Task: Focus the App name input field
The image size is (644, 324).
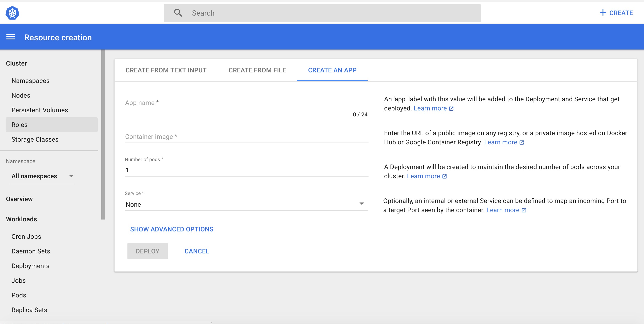Action: (246, 103)
